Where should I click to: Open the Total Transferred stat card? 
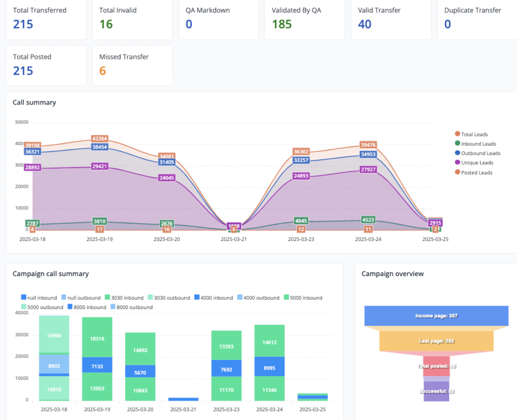click(46, 19)
